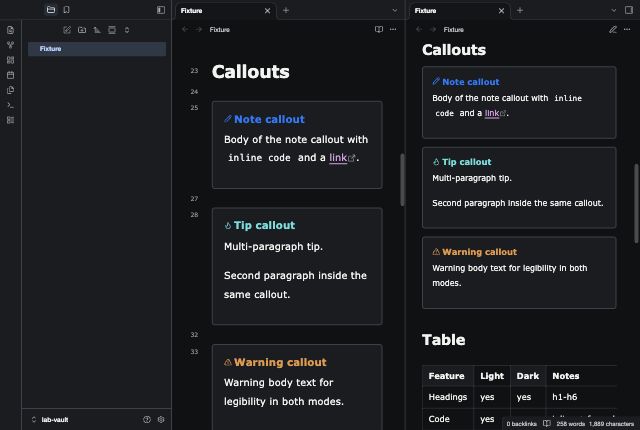
Task: Close the middle pane Fixture tab
Action: [x=267, y=11]
